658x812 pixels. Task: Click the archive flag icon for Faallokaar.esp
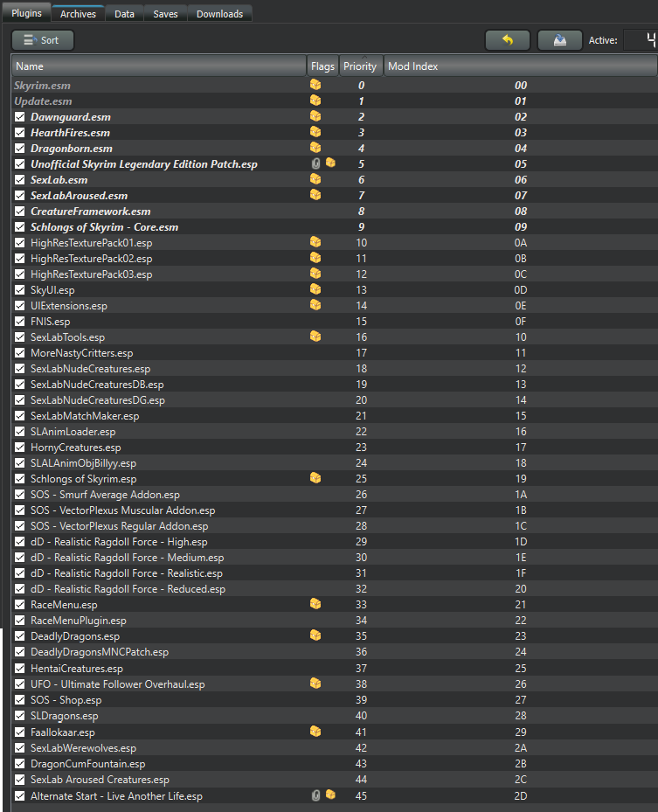315,732
